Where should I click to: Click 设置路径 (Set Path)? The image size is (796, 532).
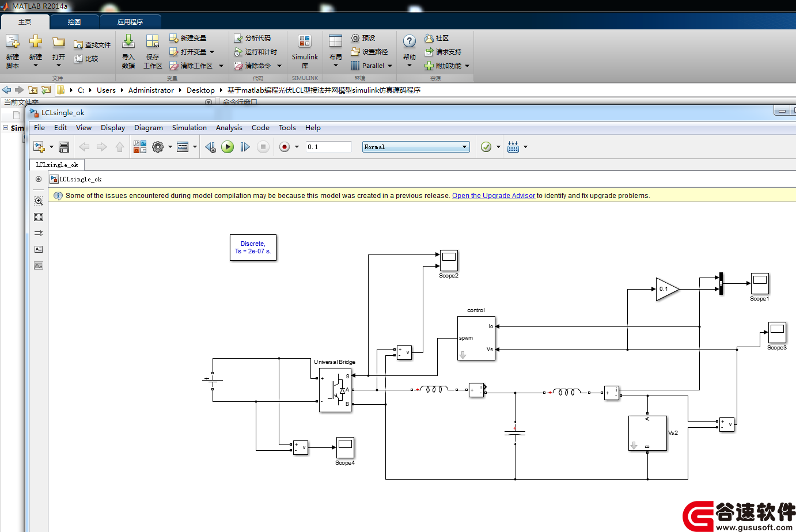(369, 52)
